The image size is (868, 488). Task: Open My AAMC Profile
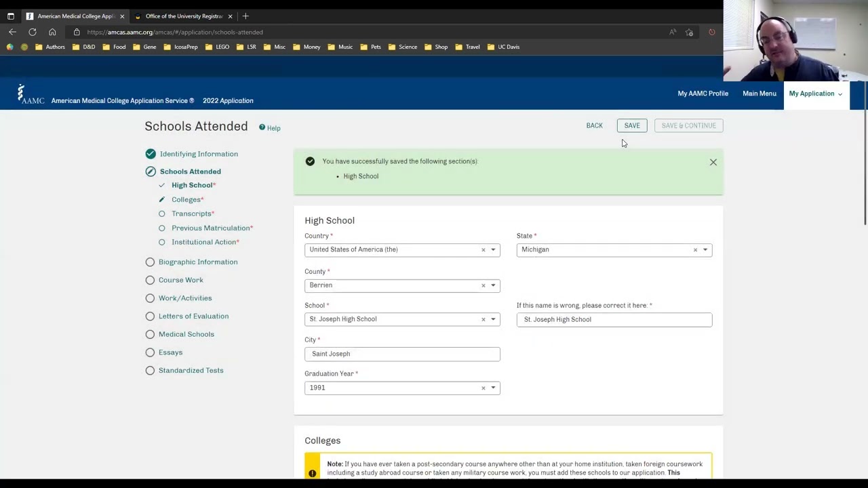pos(703,94)
